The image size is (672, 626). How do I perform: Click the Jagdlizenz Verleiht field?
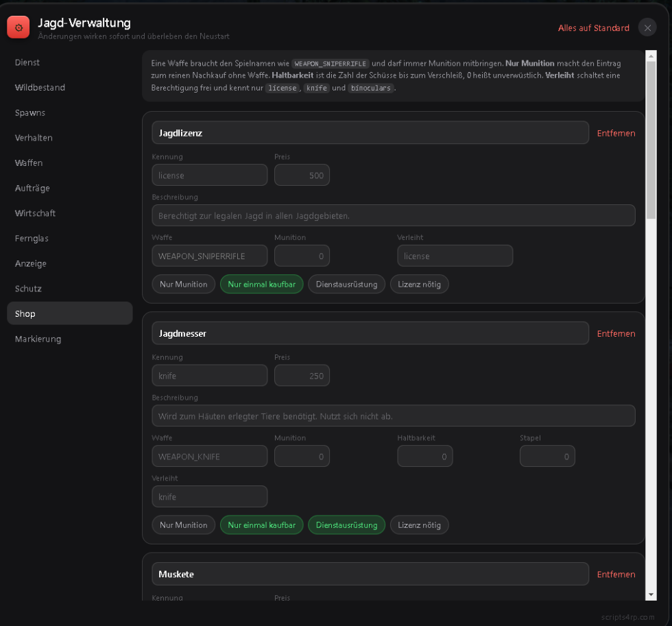455,256
